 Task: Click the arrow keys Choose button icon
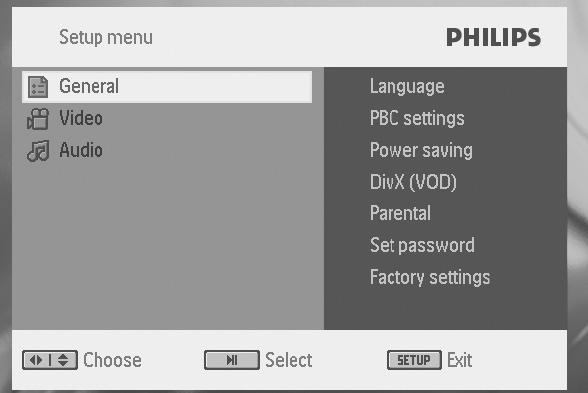tap(50, 360)
